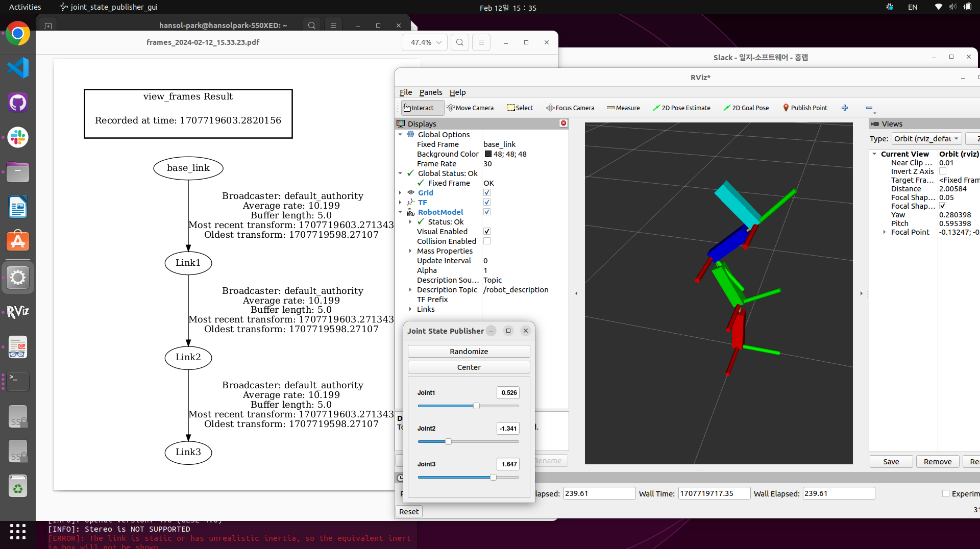Open the File menu in RViz
Viewport: 980px width, 549px height.
pos(406,92)
